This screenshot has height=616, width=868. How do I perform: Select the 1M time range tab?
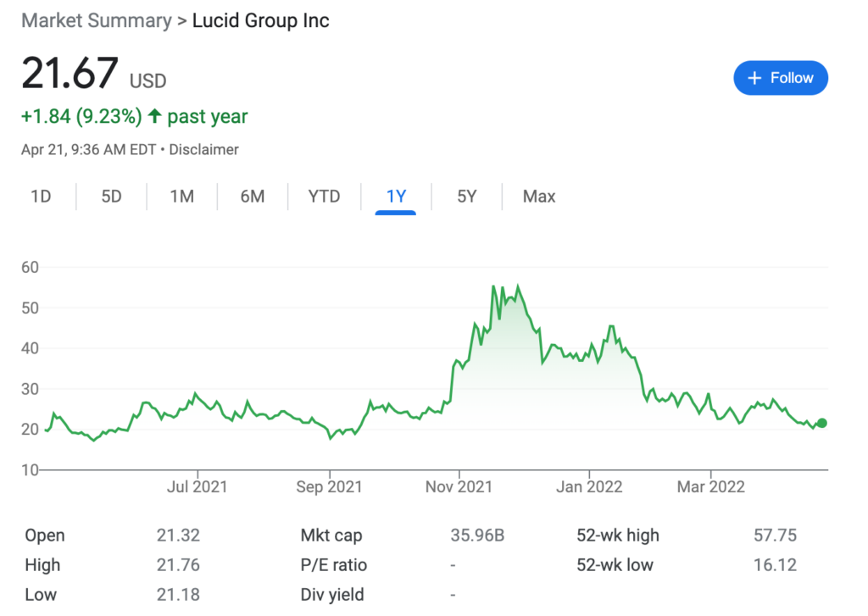point(181,197)
